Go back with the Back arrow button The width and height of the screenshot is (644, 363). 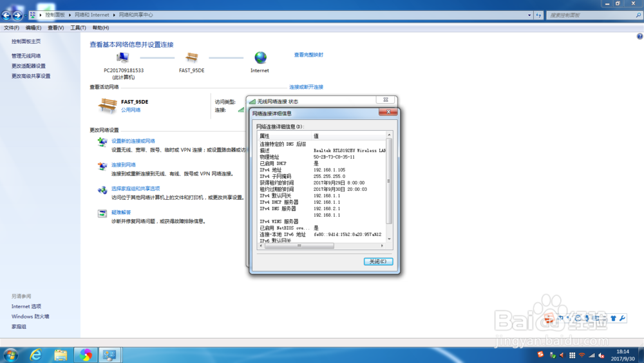pos(6,15)
